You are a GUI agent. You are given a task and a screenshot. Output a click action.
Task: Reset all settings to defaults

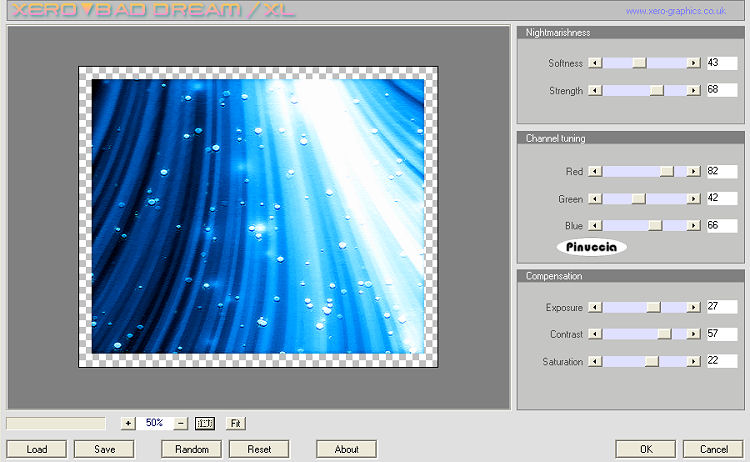(259, 449)
